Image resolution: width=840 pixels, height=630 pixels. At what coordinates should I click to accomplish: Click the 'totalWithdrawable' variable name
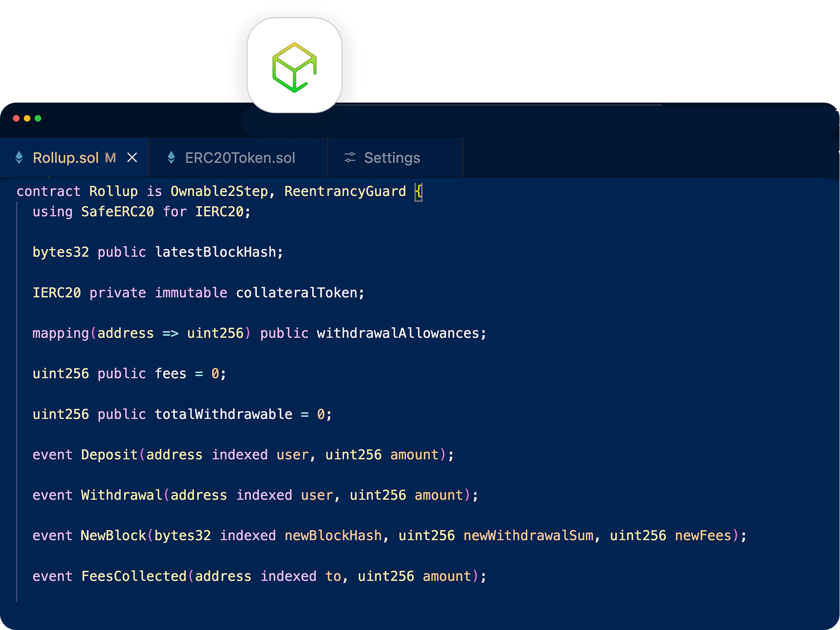click(223, 414)
